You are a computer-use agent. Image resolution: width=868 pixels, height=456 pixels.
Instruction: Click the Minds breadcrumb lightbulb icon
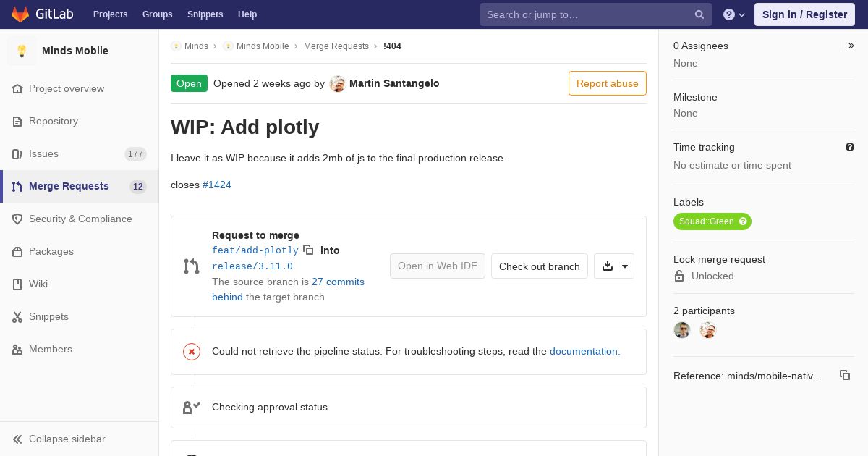point(176,46)
